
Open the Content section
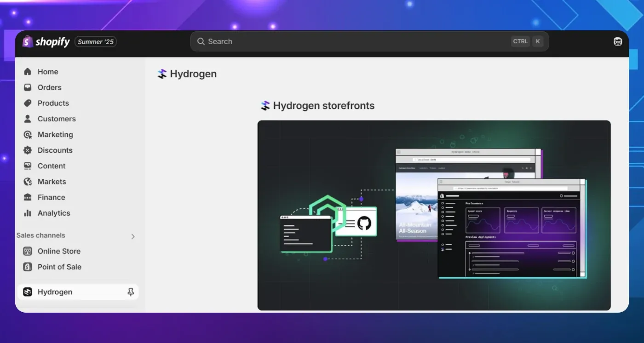(x=29, y=166)
